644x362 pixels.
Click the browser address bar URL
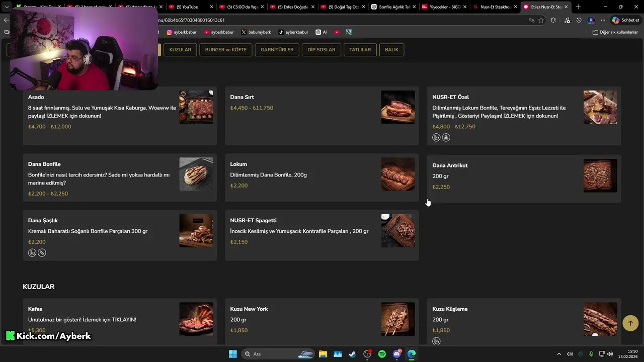[x=342, y=20]
